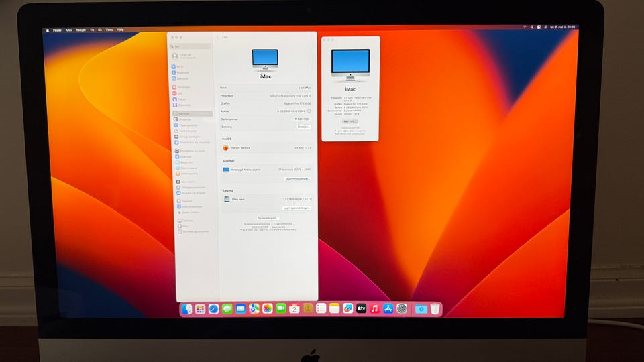Click the Innebygd Retina-skjerm display row
The image size is (644, 362).
click(x=267, y=170)
